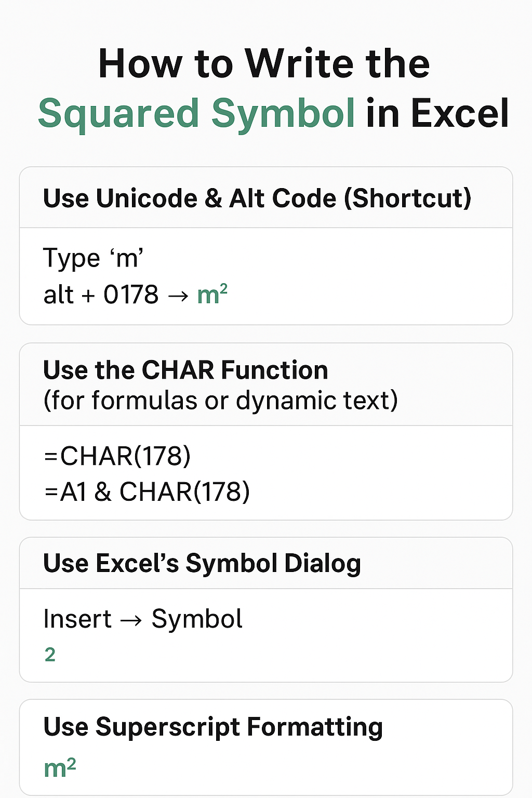Click the green m² next to the alt code

pos(212,294)
